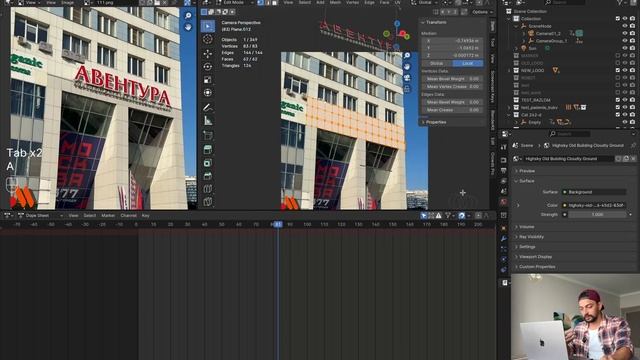This screenshot has height=360, width=640.
Task: Open the Render properties tab icon
Action: pyautogui.click(x=504, y=160)
